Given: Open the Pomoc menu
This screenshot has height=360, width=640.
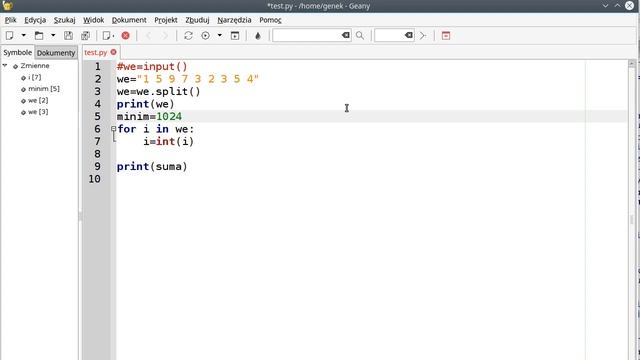Looking at the screenshot, I should coord(270,20).
